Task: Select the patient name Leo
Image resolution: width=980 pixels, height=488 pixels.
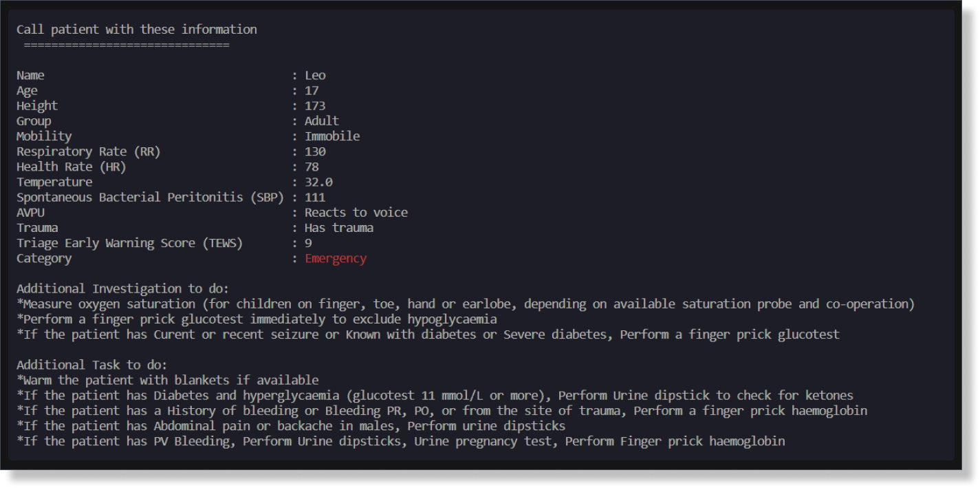Action: (x=315, y=76)
